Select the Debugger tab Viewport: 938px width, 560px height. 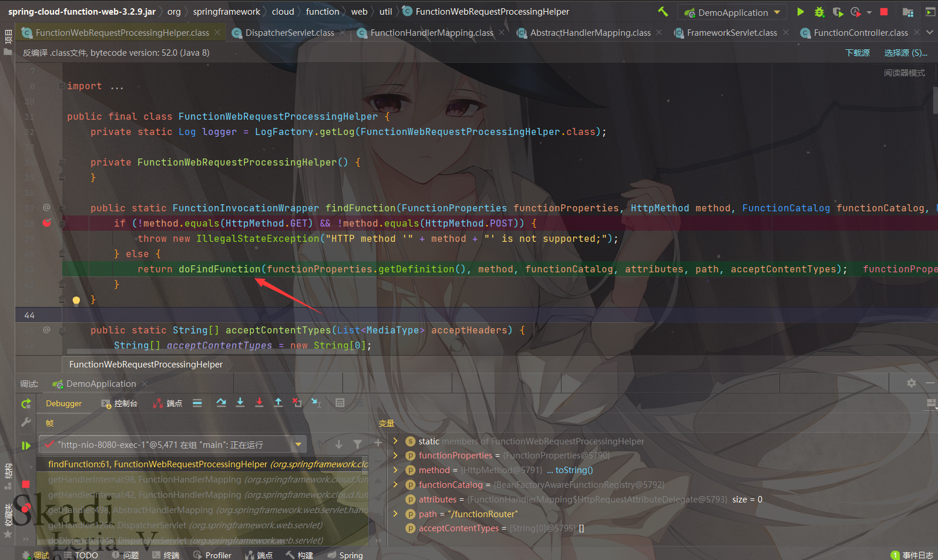63,403
